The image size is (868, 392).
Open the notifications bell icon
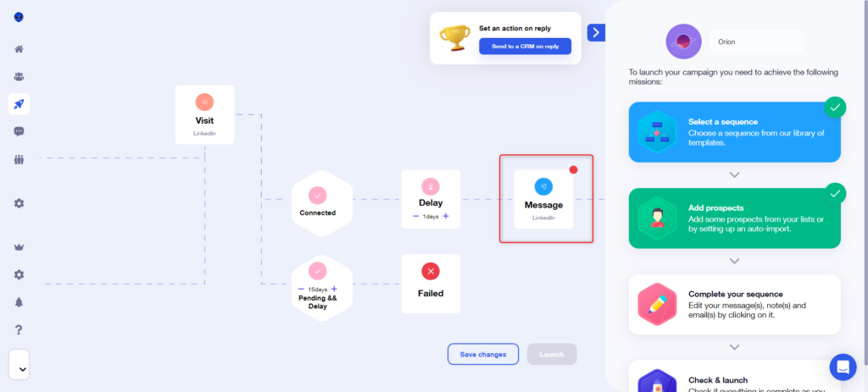pyautogui.click(x=19, y=302)
